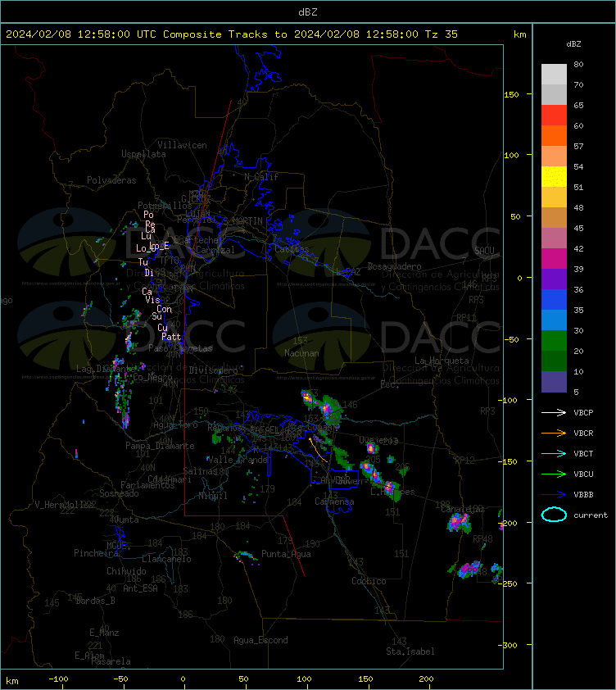
Task: Click the blue VBBB arrow in the legend
Action: pyautogui.click(x=554, y=495)
